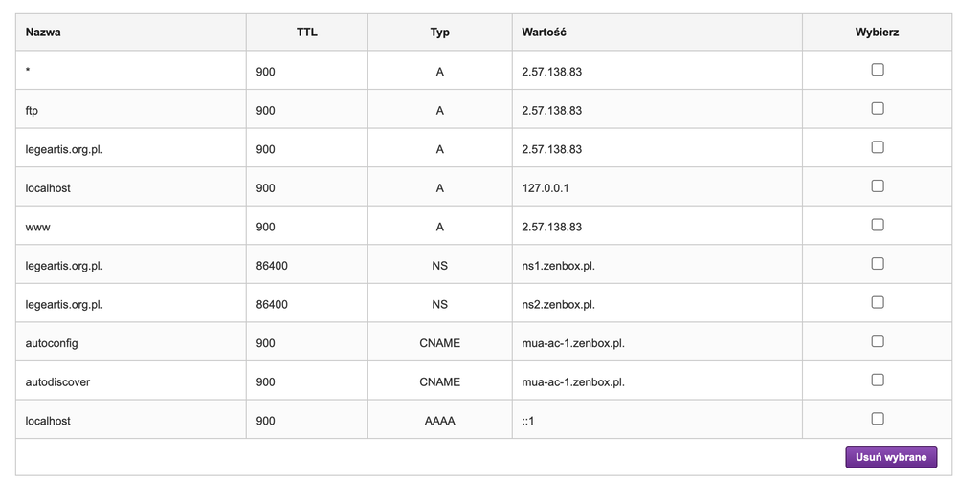This screenshot has width=980, height=479.
Task: Select the ns1.zenbox.pl. NS record checkbox
Action: pyautogui.click(x=877, y=264)
